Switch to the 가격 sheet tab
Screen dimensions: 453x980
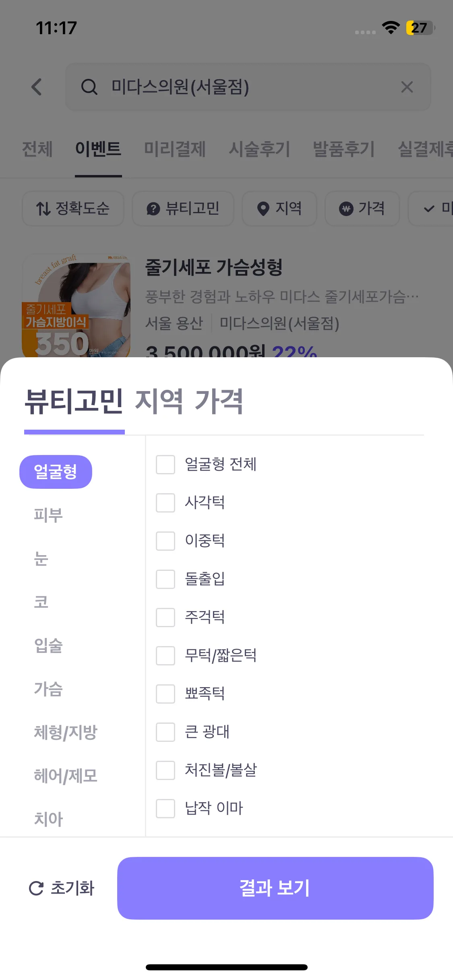click(219, 401)
